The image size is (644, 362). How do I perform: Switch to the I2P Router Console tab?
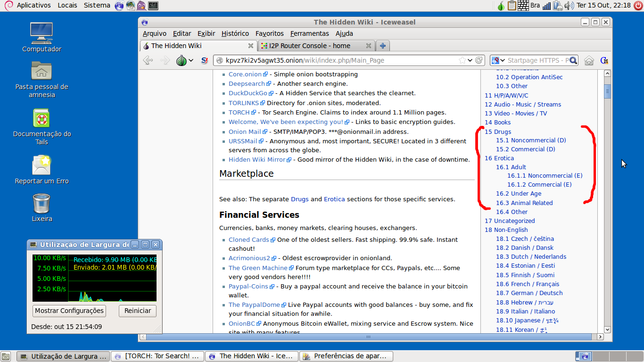coord(316,46)
